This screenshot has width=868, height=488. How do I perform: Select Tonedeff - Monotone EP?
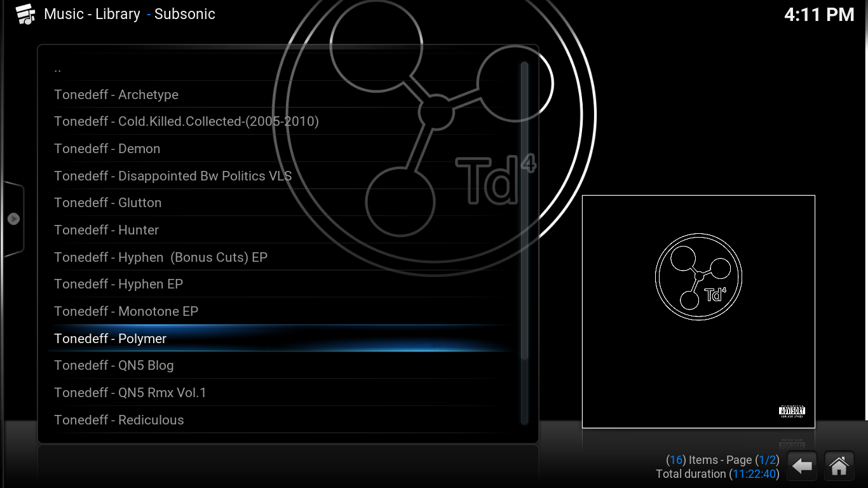point(126,311)
